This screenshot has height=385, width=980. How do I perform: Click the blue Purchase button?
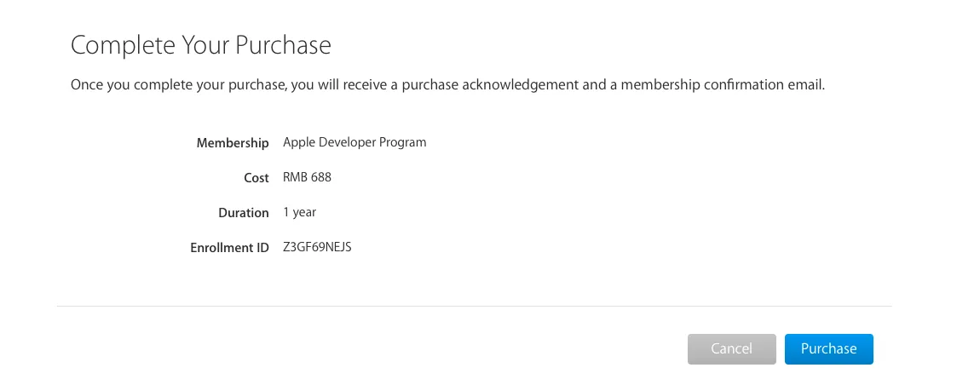829,348
